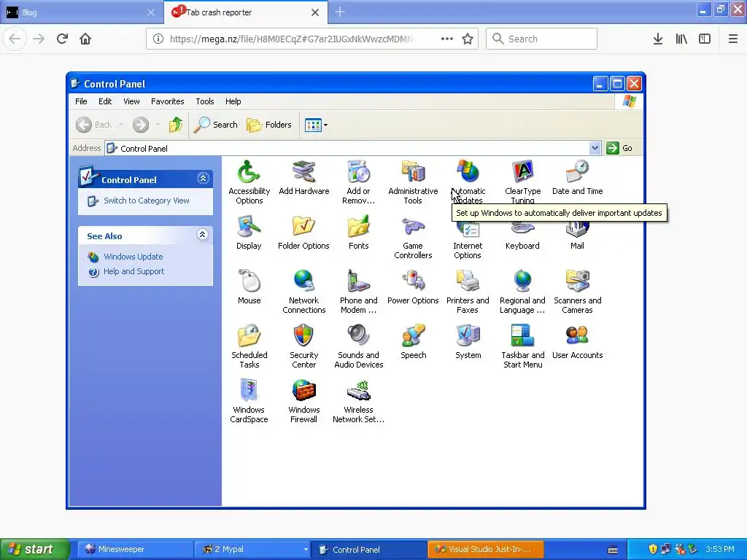Open new browser tab plus button
The image size is (747, 560).
[340, 12]
